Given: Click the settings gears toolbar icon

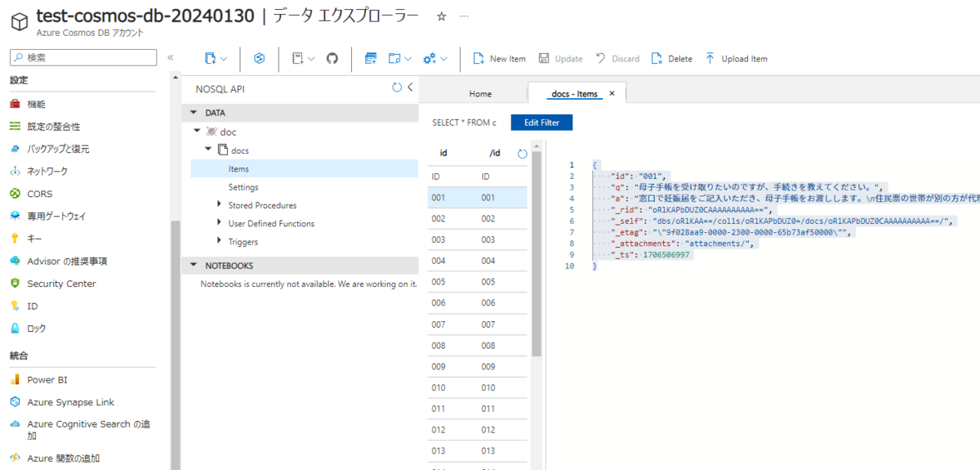Looking at the screenshot, I should click(430, 58).
